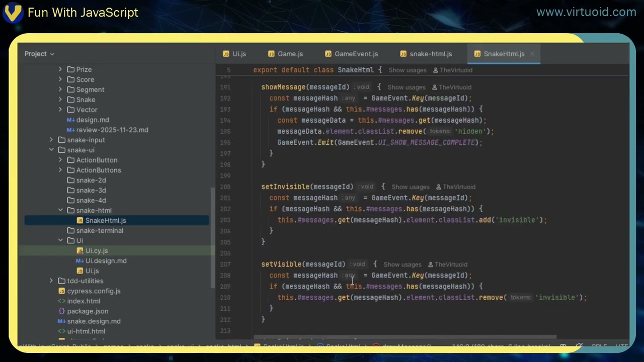Screen dimensions: 644x362
Task: Open review-2025-11-23.md in the tree
Action: pyautogui.click(x=112, y=130)
